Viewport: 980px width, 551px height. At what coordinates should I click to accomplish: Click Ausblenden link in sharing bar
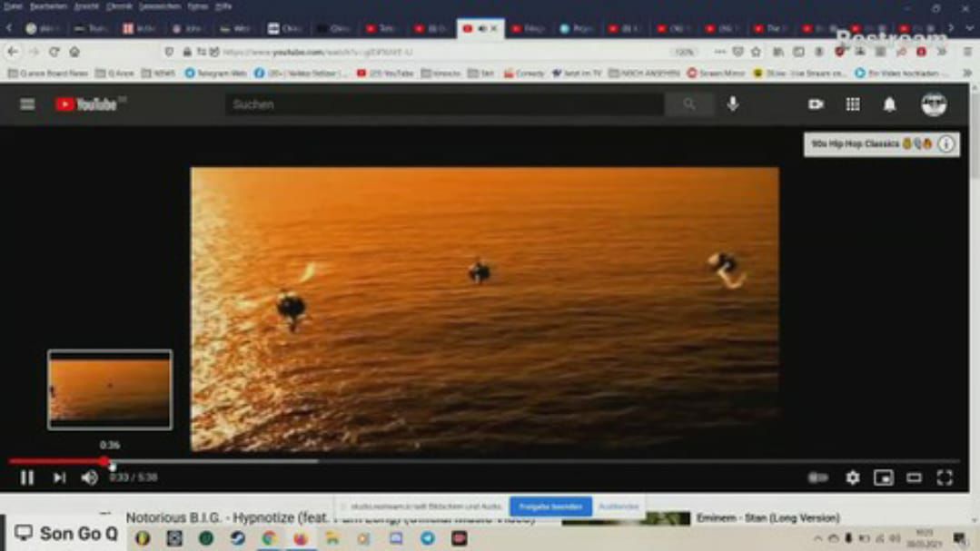pyautogui.click(x=619, y=507)
